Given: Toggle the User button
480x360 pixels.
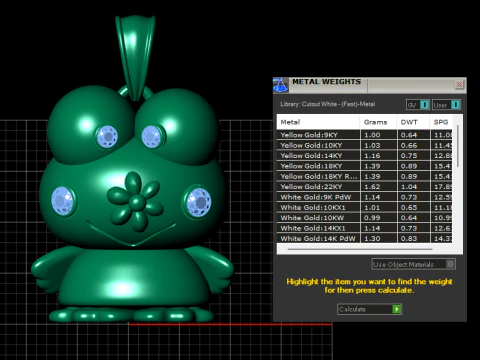Looking at the screenshot, I should 446,105.
